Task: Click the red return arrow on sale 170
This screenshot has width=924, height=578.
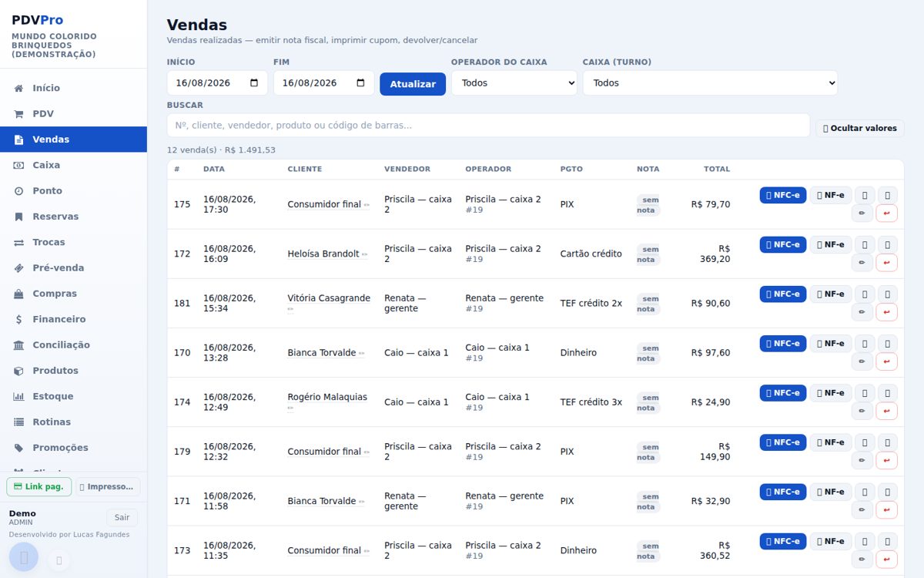Action: coord(887,361)
